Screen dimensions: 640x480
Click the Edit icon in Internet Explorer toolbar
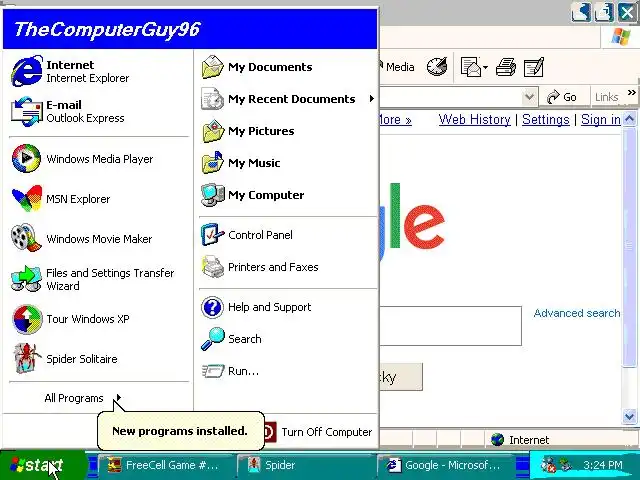(x=534, y=67)
